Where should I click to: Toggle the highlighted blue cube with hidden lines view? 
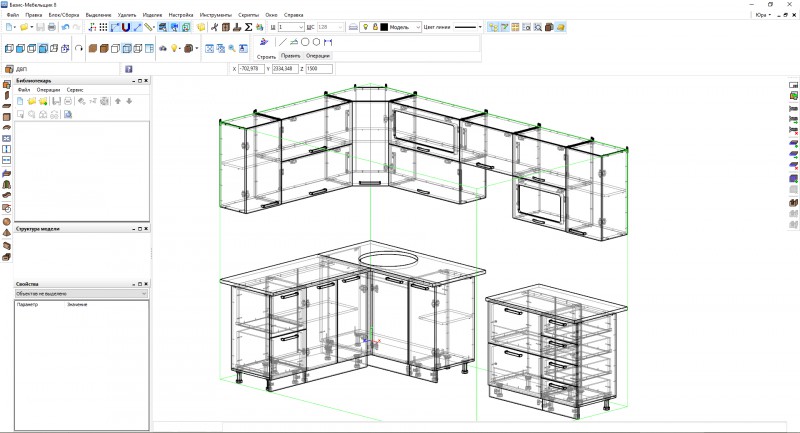[43, 48]
